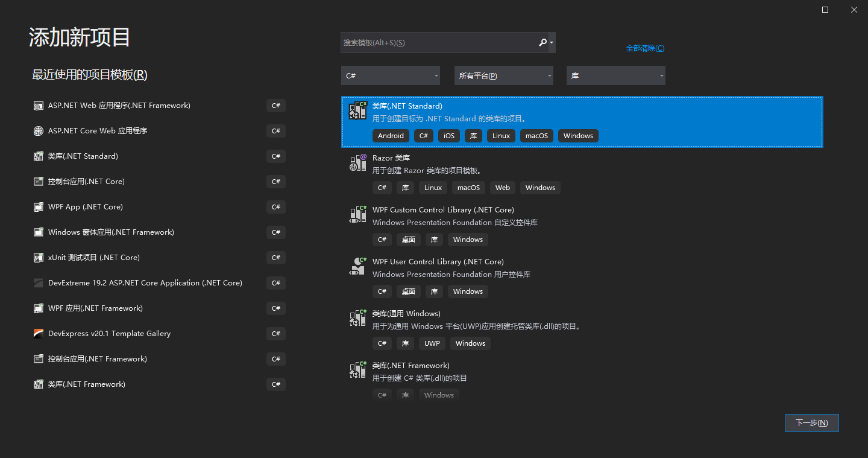Click the DevExtreme 19.2 ASP.NET Core Application icon
868x458 pixels.
pos(39,283)
